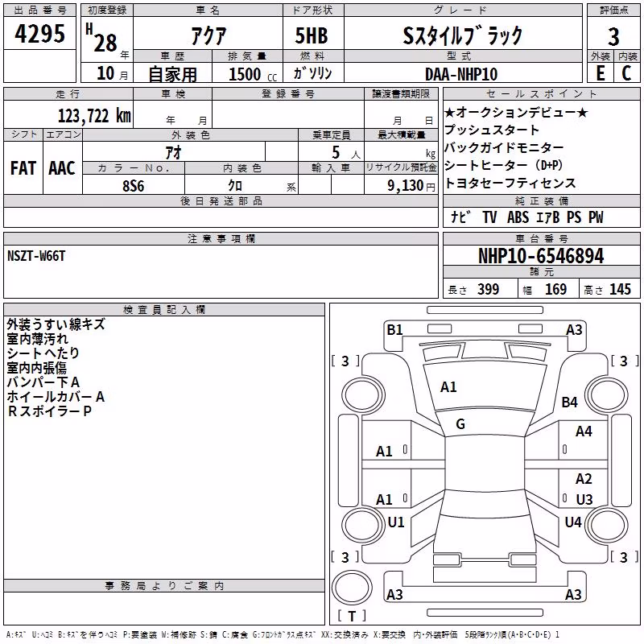Click the 後日発送部品 header
This screenshot has width=644, height=644.
[x=221, y=200]
